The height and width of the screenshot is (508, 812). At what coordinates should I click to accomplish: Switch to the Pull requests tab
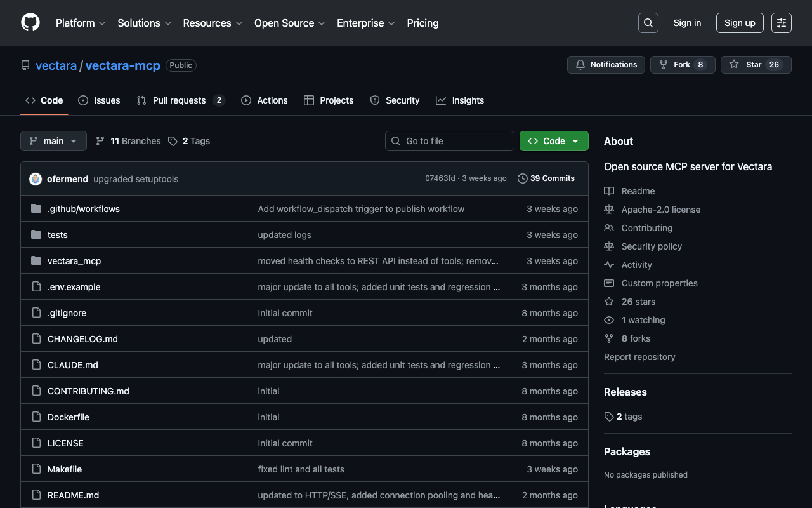(x=180, y=100)
